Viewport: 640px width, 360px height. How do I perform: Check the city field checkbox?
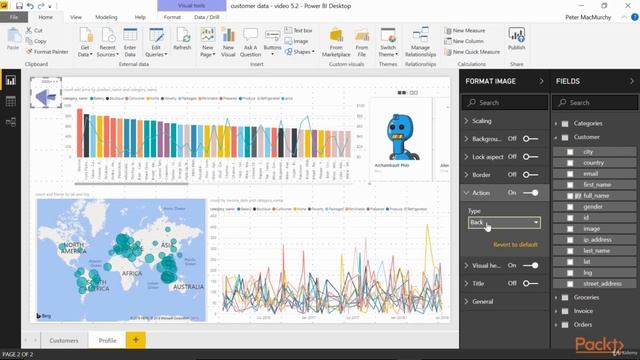coord(570,152)
